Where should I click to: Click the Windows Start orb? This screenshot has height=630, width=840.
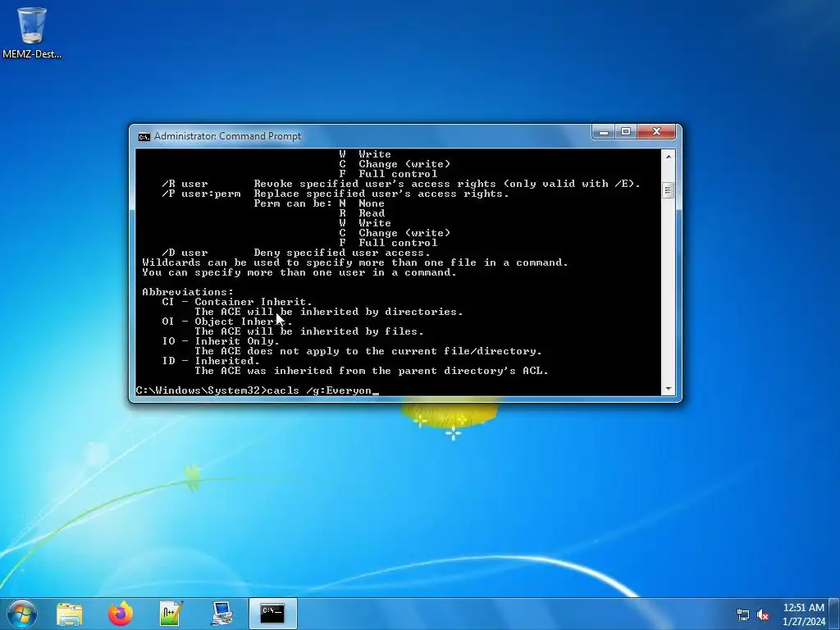22,614
